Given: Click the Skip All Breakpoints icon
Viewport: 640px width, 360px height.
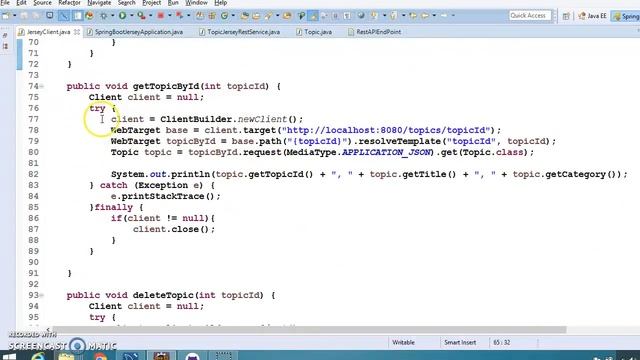Looking at the screenshot, I should coord(64,16).
